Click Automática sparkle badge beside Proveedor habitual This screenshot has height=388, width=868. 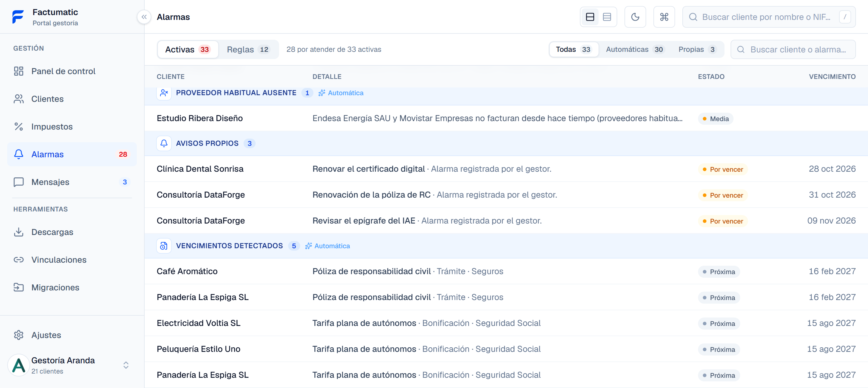click(x=341, y=93)
